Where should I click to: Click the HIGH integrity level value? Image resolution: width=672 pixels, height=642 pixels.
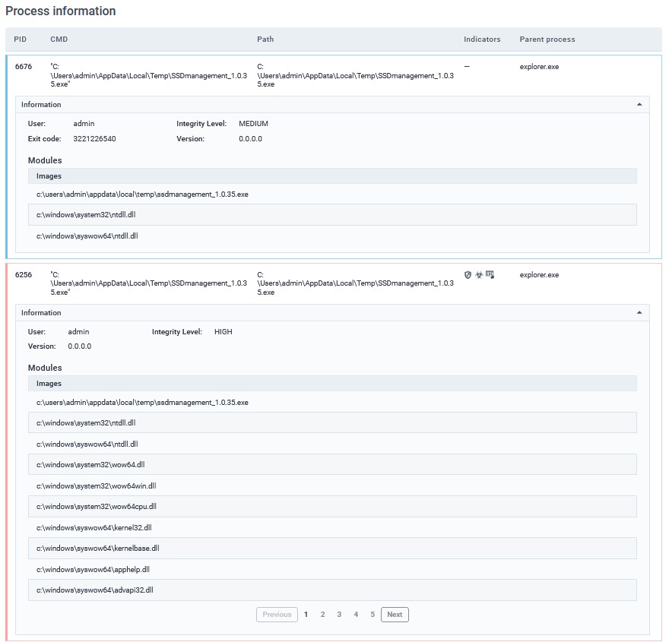click(x=223, y=332)
